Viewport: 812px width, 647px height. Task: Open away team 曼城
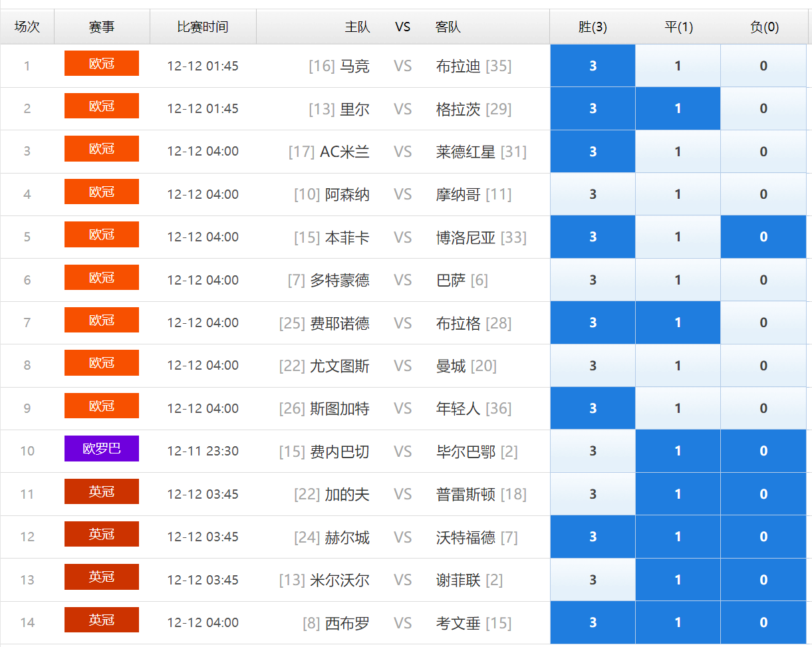(451, 366)
